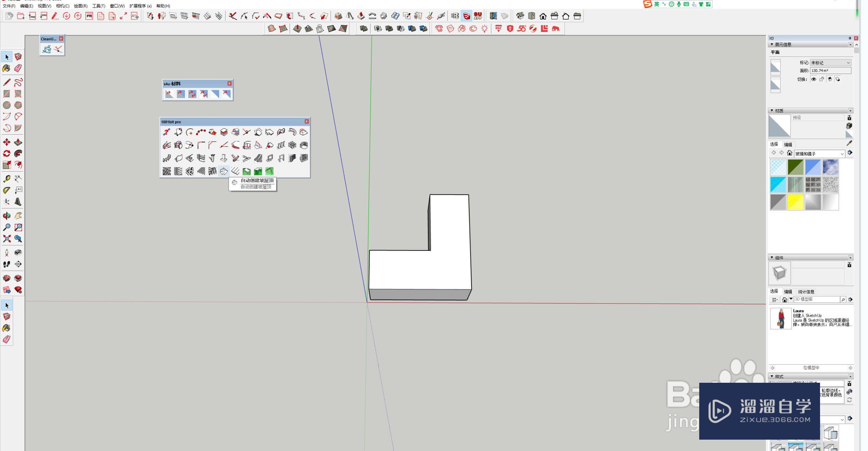Viewport: 868px width, 451px height.
Task: Select the dark green glass swatch
Action: pyautogui.click(x=796, y=167)
